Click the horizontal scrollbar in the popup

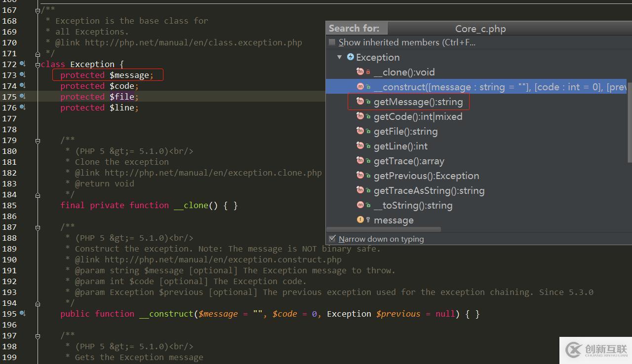click(x=384, y=229)
